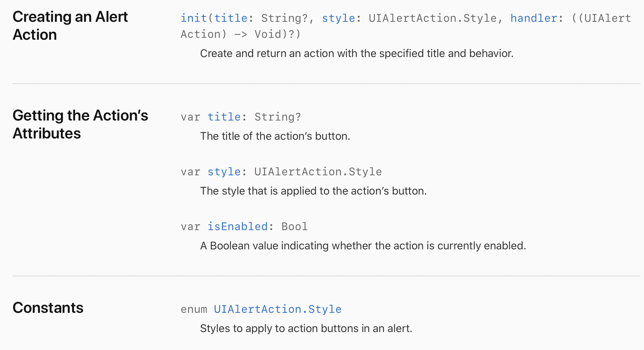Click the Bool type after isEnabled
Screen dimensions: 644x350
click(x=294, y=227)
